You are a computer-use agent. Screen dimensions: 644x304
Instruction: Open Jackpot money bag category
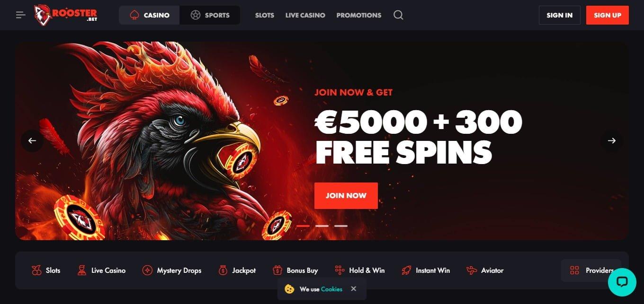coord(237,270)
